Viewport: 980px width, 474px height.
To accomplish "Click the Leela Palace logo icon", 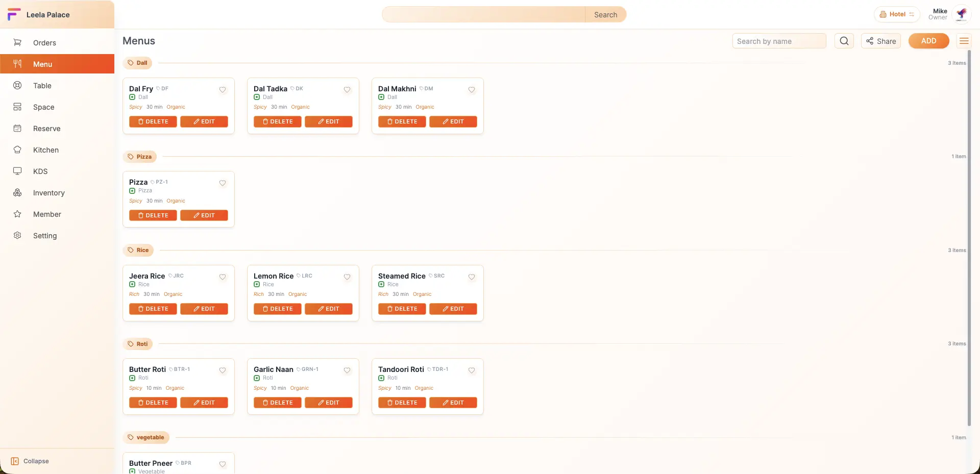I will pos(14,14).
